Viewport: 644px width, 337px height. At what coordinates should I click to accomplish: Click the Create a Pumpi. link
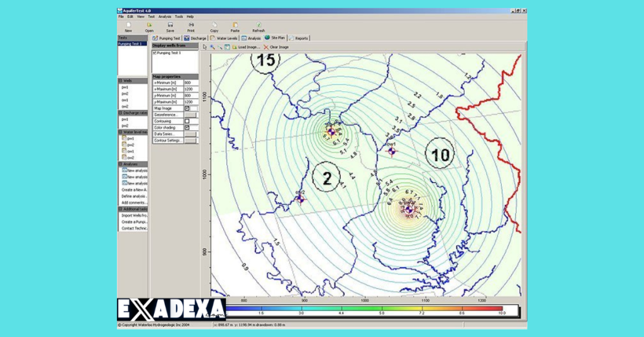[x=135, y=222]
